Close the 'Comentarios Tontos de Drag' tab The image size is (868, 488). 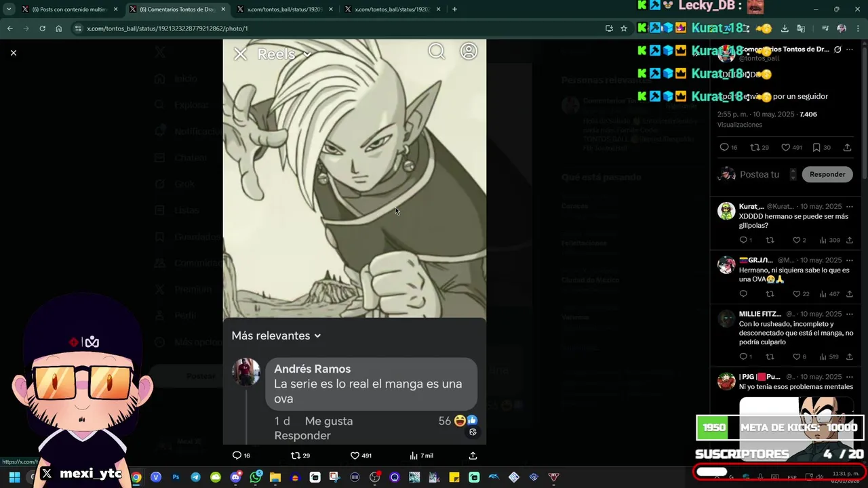223,9
